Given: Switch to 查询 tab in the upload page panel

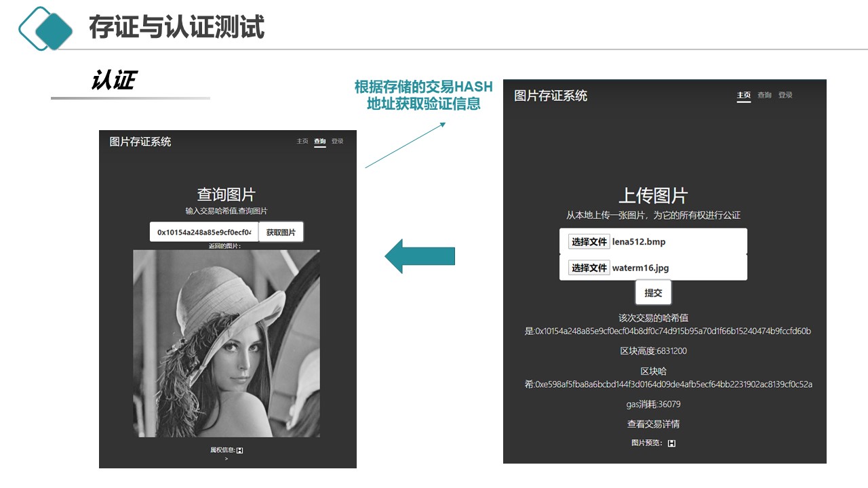Looking at the screenshot, I should pos(764,96).
